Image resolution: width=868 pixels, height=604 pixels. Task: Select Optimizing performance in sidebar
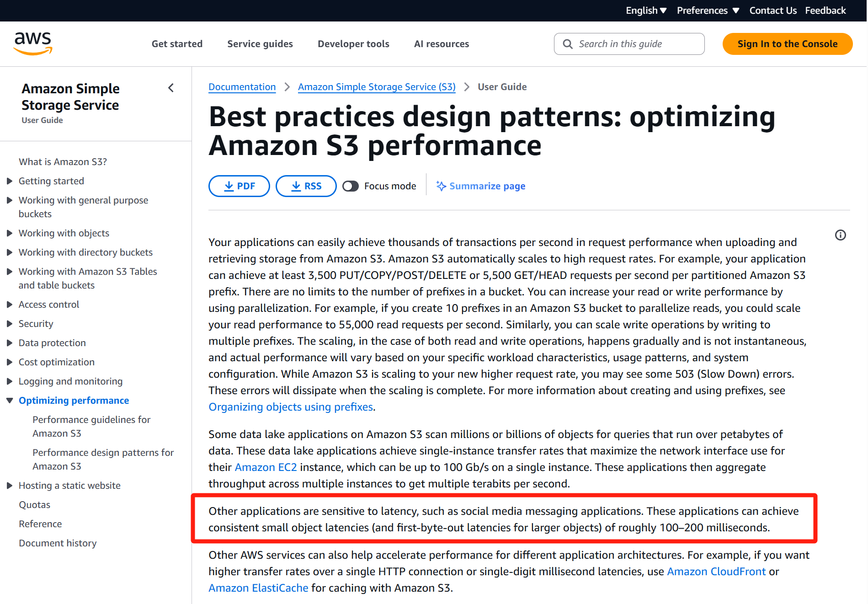74,401
